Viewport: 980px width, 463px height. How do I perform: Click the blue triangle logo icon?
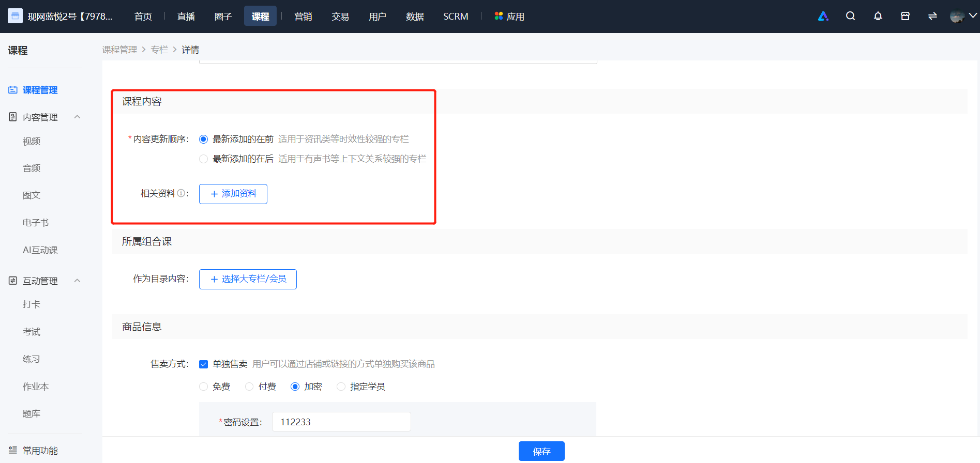pyautogui.click(x=823, y=16)
